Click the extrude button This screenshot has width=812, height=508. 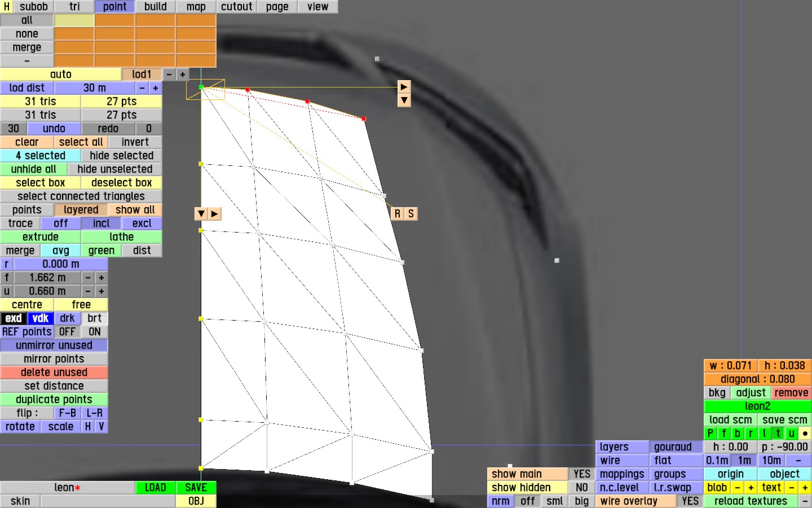[x=41, y=237]
